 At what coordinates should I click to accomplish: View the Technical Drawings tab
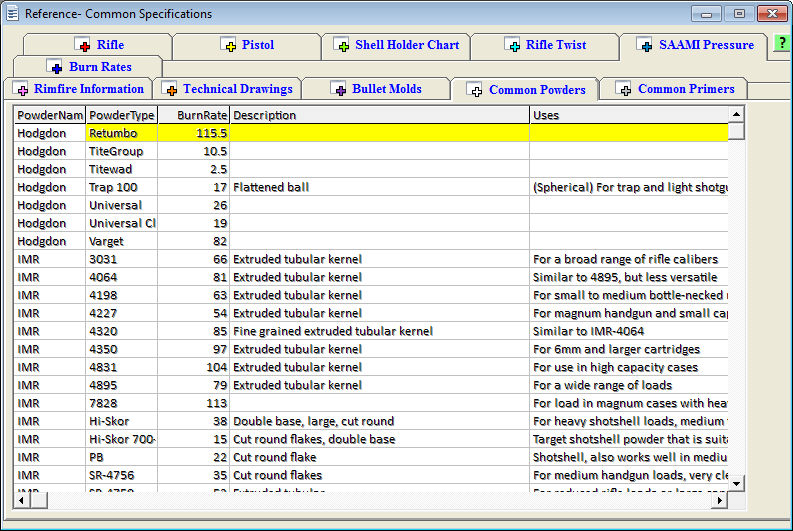click(227, 89)
